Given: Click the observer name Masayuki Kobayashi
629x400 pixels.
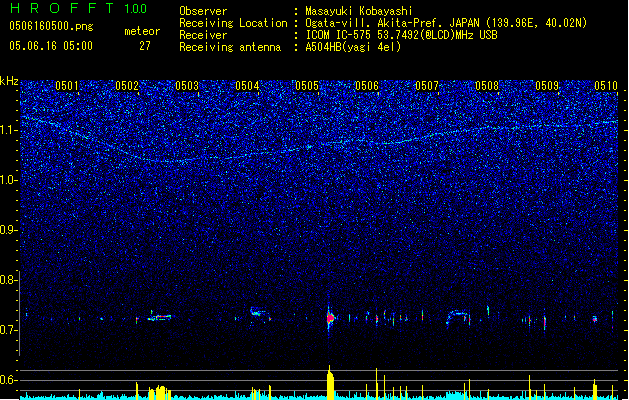Looking at the screenshot, I should tap(359, 11).
